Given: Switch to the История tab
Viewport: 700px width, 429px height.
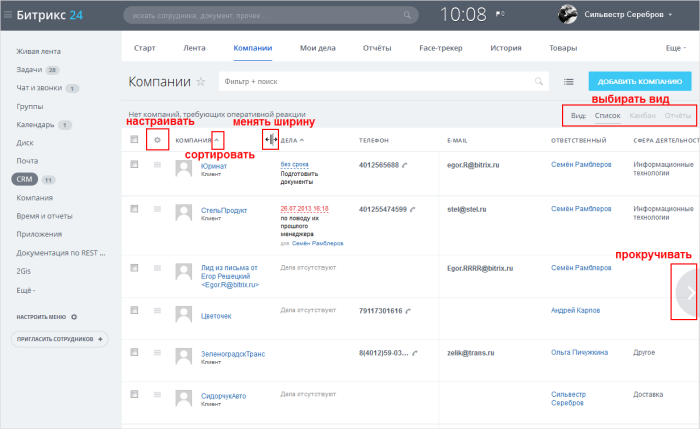Looking at the screenshot, I should tap(506, 48).
